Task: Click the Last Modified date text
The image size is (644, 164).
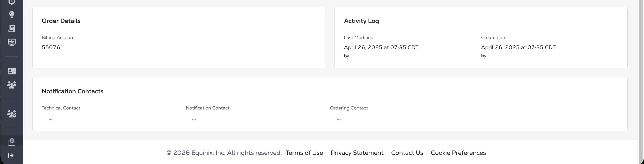Action: [x=381, y=48]
